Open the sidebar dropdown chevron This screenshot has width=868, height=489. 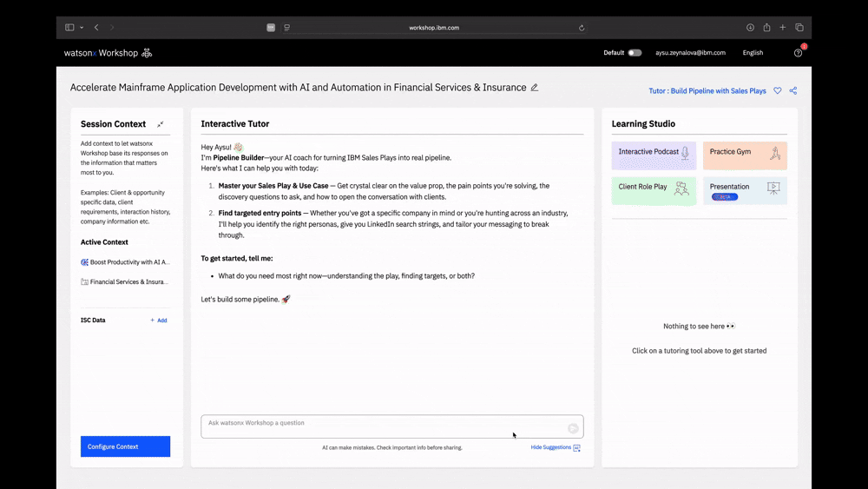point(82,28)
